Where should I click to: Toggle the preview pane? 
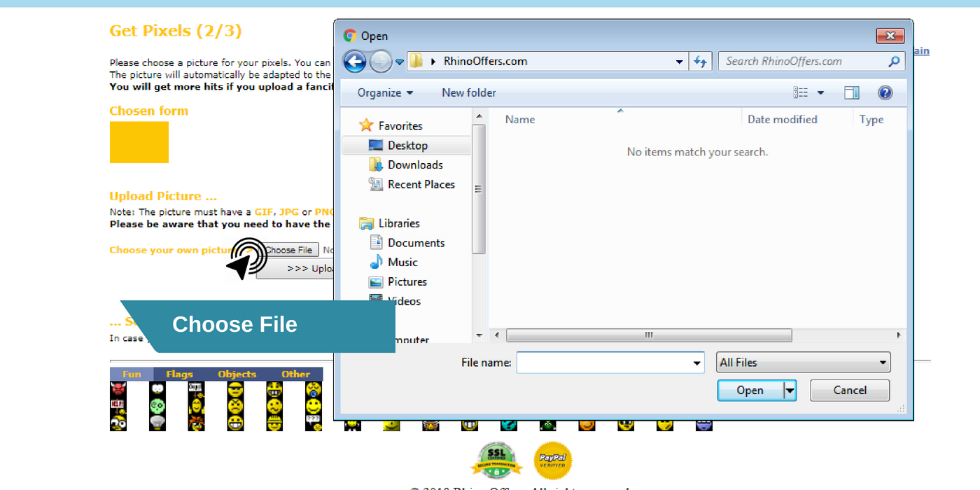[x=851, y=92]
